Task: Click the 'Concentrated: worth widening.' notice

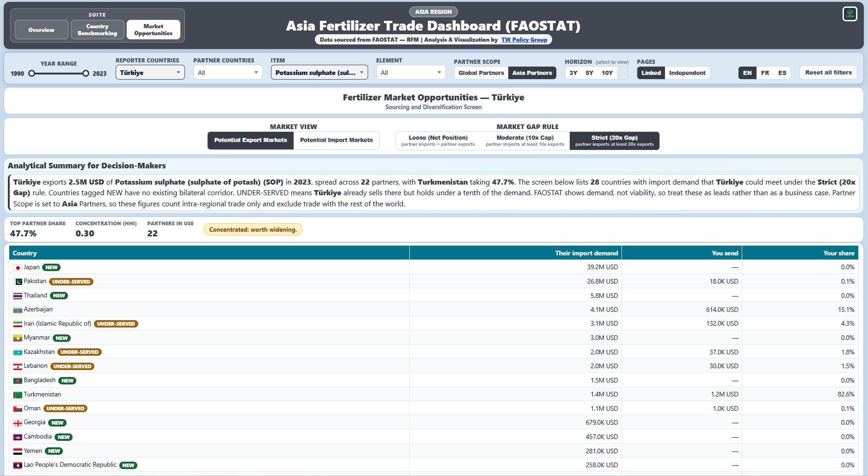Action: coord(253,229)
